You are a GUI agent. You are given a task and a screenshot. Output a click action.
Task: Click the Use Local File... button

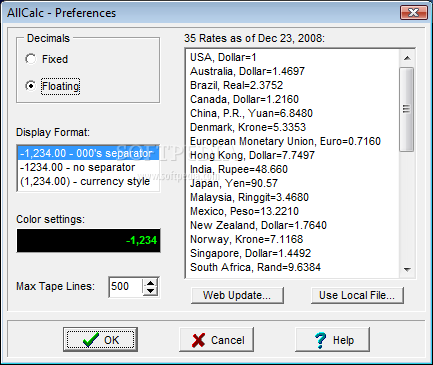[x=357, y=295]
